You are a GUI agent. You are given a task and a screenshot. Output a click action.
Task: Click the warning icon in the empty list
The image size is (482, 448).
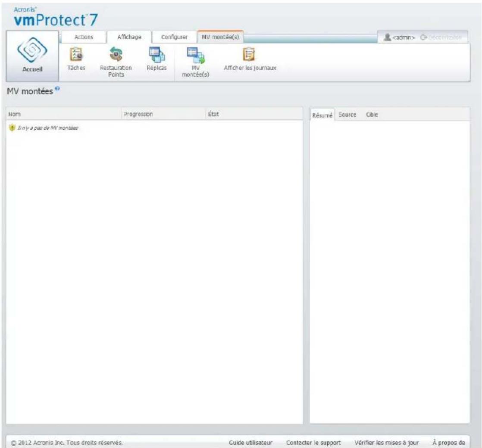point(12,128)
